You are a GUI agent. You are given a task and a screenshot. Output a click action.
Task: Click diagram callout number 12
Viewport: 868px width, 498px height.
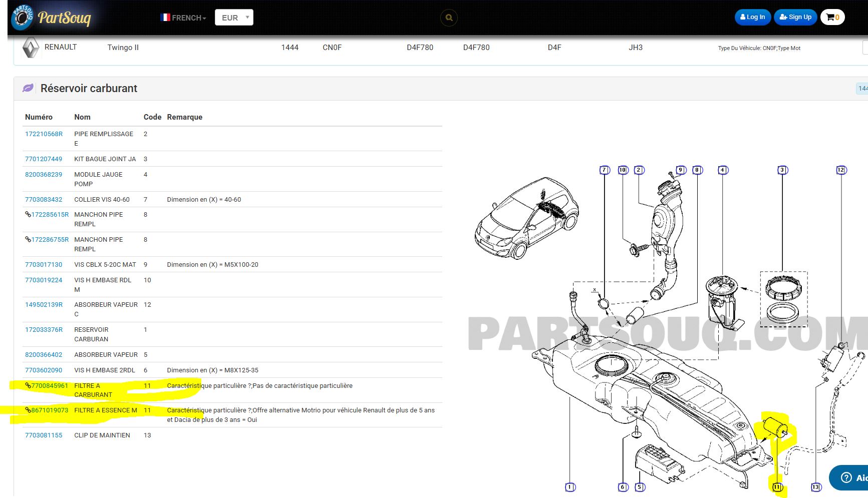pos(841,170)
